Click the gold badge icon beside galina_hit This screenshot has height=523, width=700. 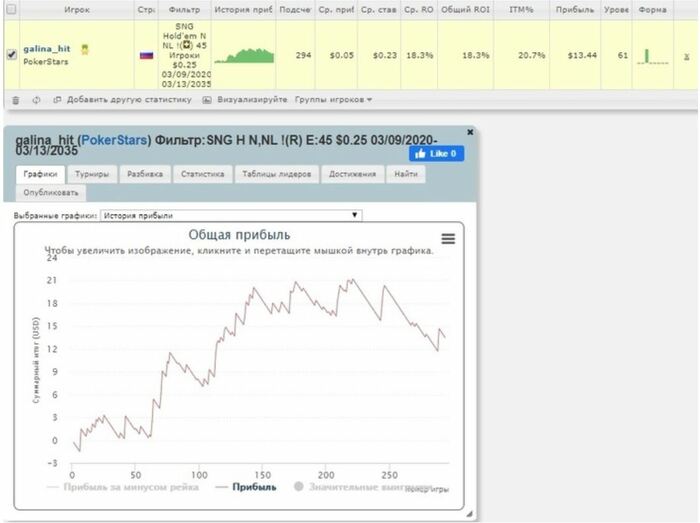[85, 49]
